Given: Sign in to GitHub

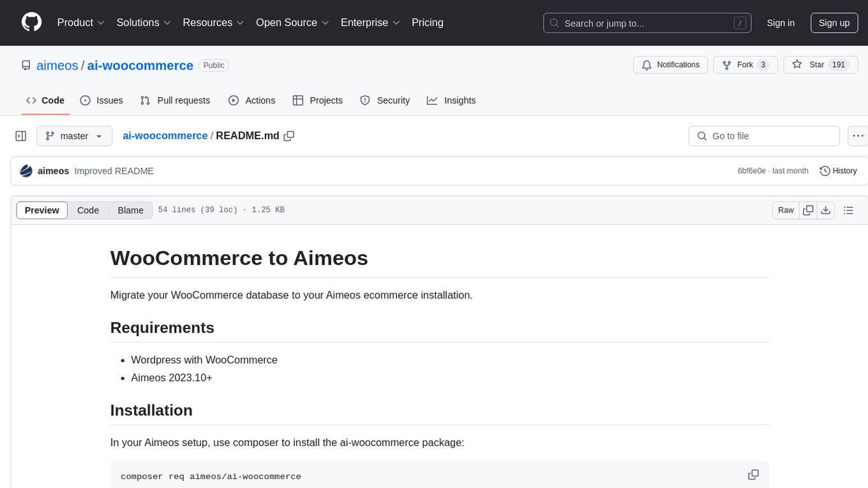Looking at the screenshot, I should pos(781,23).
